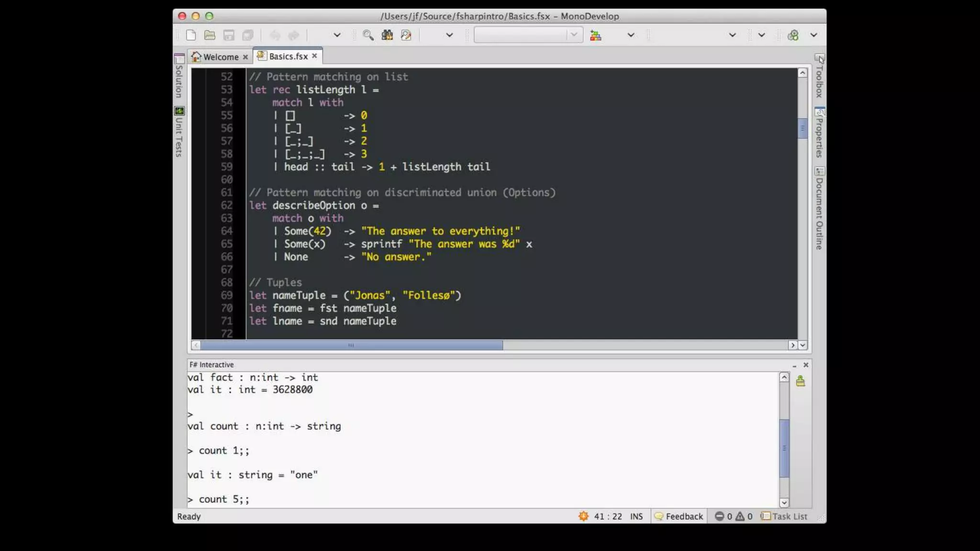Close the F# Interactive panel
Image resolution: width=980 pixels, height=551 pixels.
(x=806, y=365)
